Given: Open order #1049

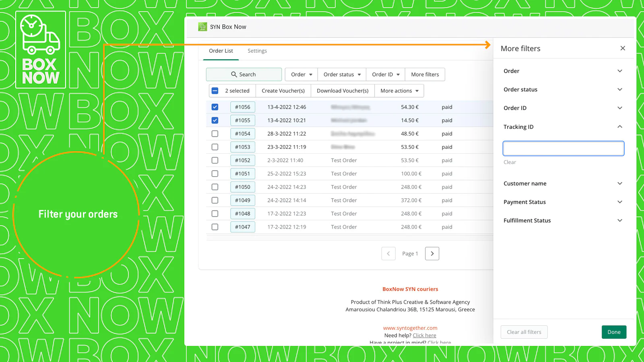Looking at the screenshot, I should (243, 200).
